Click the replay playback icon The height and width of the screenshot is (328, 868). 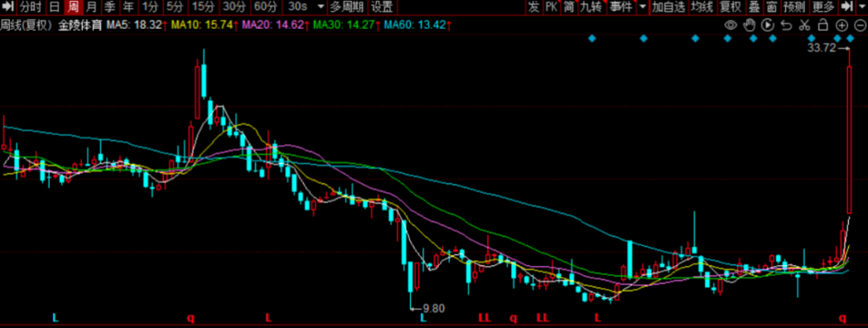[768, 25]
